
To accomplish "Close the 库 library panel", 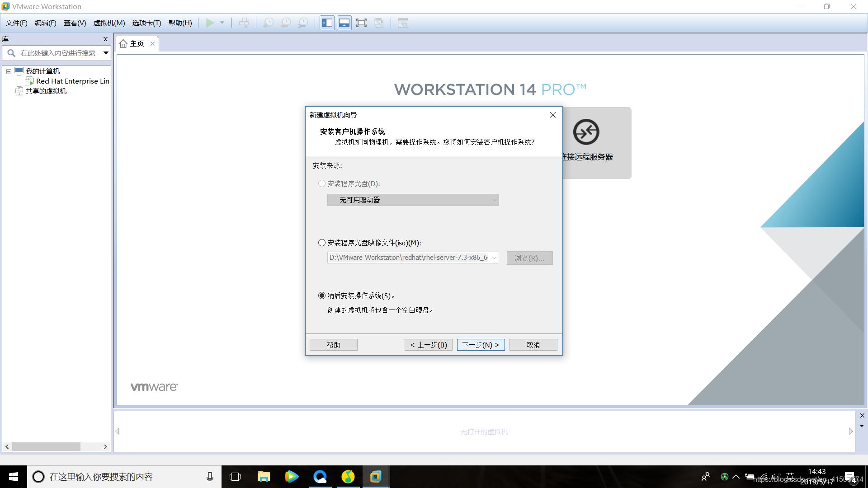I will 105,39.
